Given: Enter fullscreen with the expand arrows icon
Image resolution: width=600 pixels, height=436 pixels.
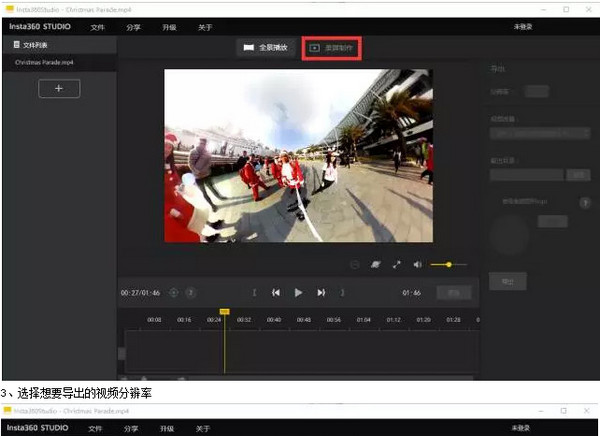Looking at the screenshot, I should pyautogui.click(x=397, y=264).
